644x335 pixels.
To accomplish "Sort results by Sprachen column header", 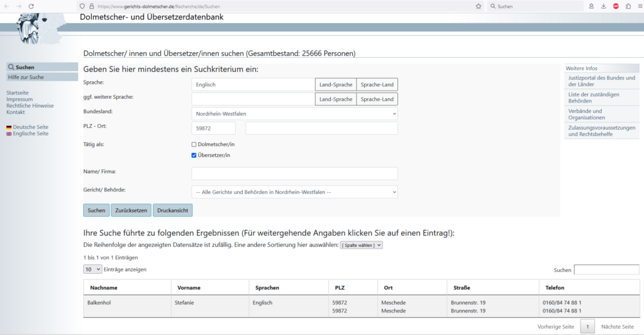I will click(x=289, y=288).
